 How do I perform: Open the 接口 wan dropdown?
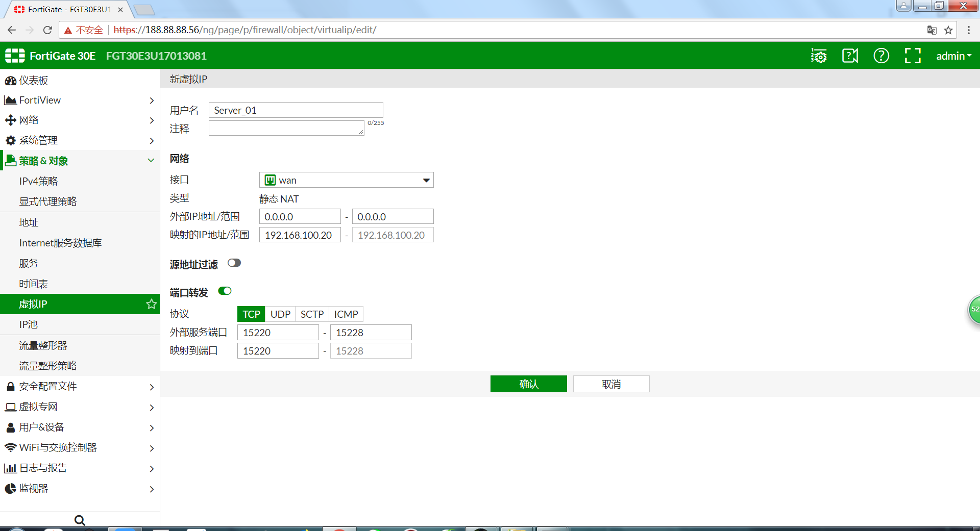click(x=347, y=180)
